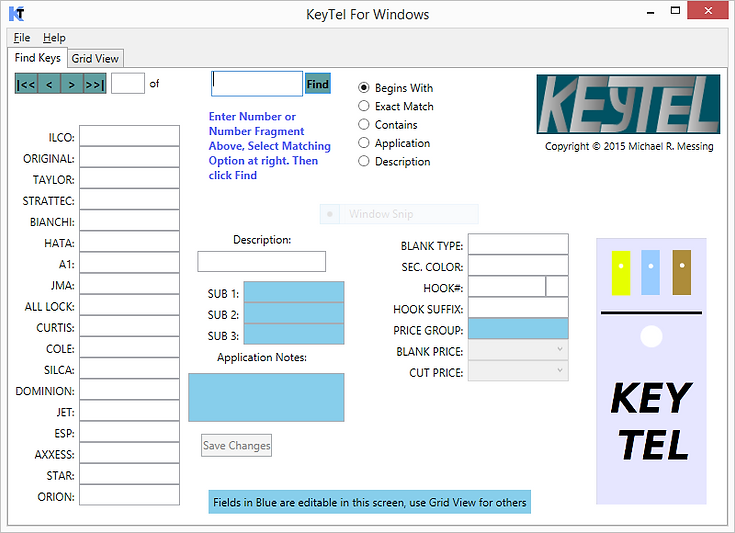The height and width of the screenshot is (533, 735).
Task: Edit the SUB 3 blue field
Action: [294, 334]
